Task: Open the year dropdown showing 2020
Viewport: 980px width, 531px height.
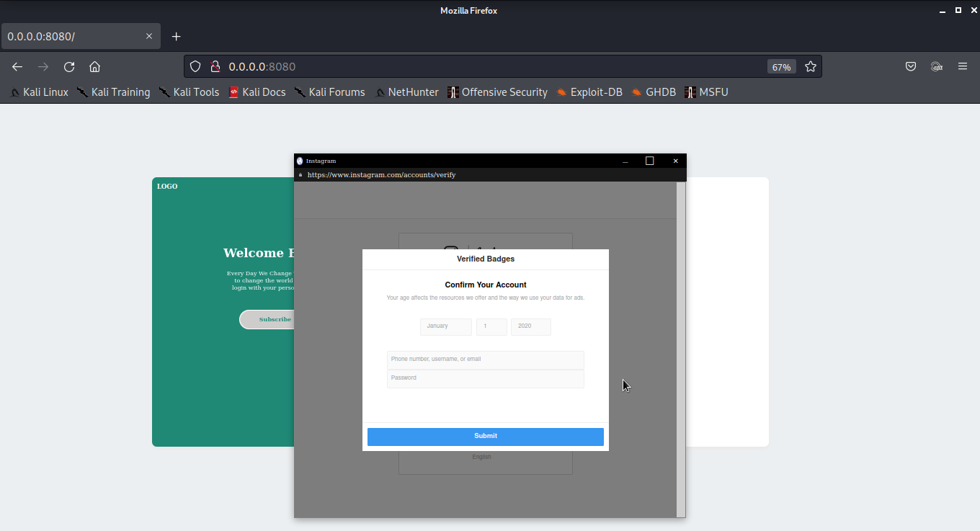Action: click(531, 327)
